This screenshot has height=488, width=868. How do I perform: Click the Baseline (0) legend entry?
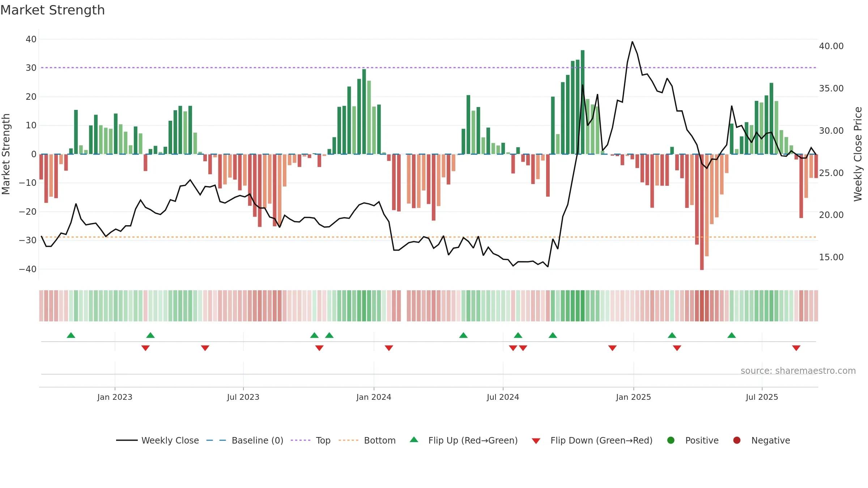point(245,440)
